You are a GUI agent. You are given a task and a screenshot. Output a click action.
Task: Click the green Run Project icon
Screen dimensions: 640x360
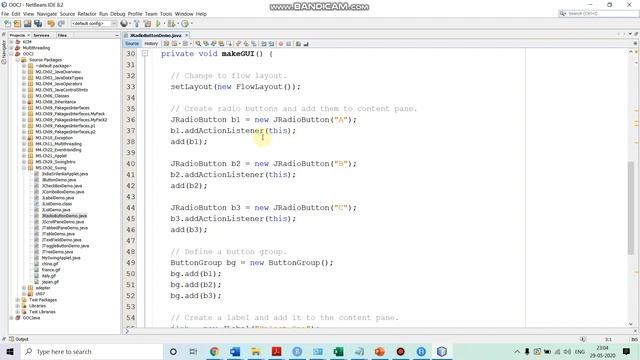[158, 24]
